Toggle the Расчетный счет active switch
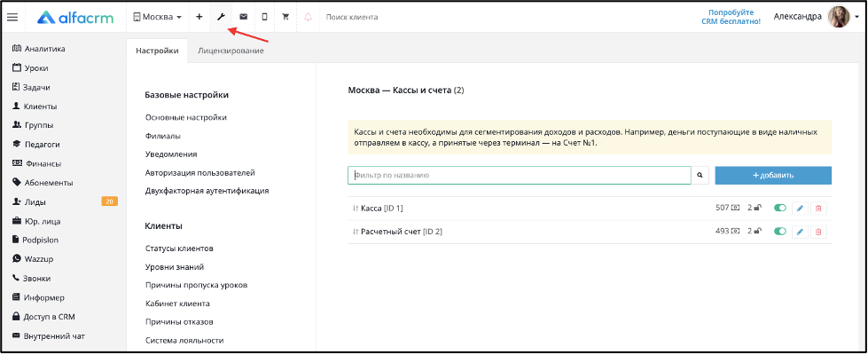The width and height of the screenshot is (868, 355). 780,232
